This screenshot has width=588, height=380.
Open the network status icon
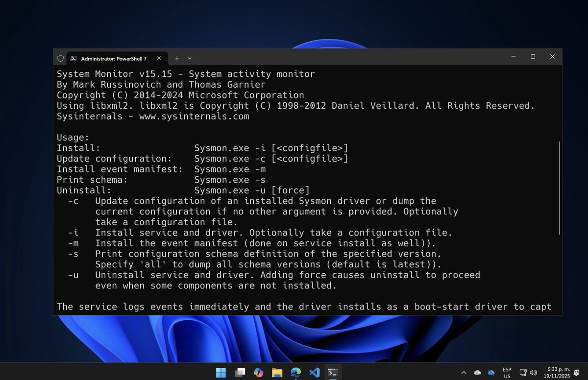coord(522,373)
